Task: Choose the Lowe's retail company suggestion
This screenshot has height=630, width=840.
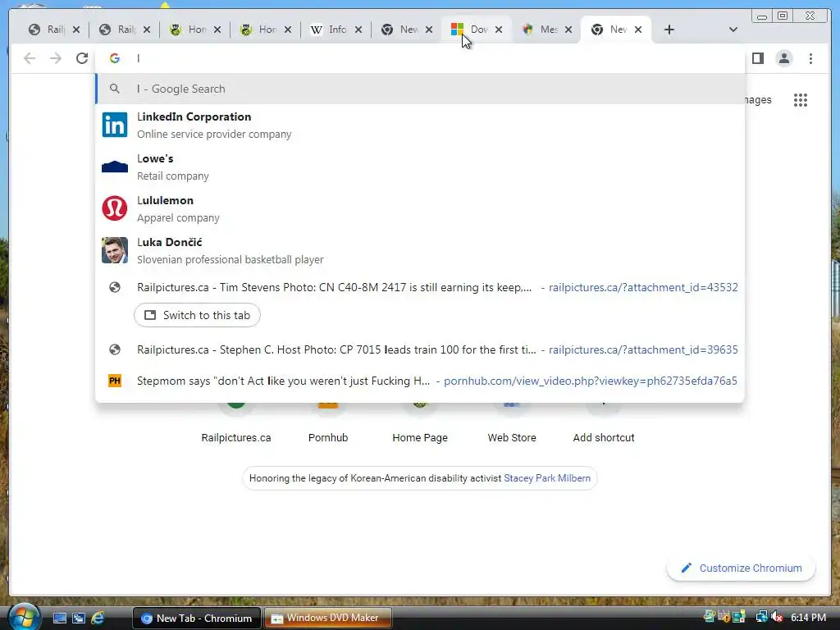Action: pyautogui.click(x=420, y=167)
